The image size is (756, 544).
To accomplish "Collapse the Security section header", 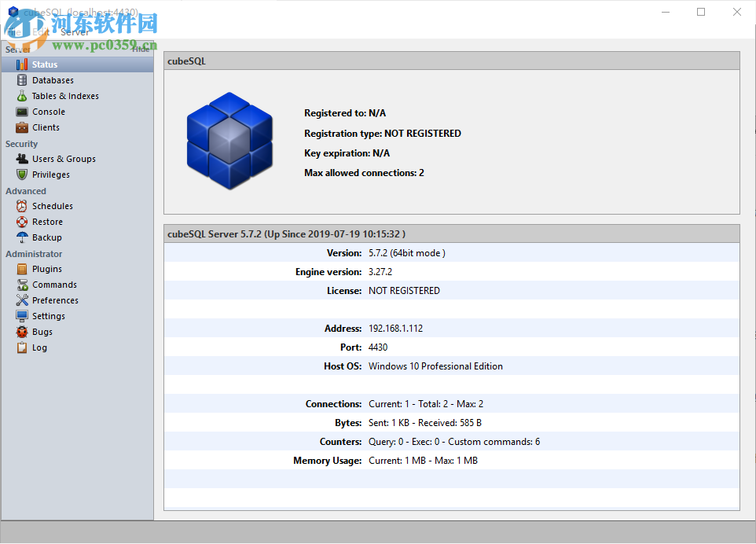I will tap(21, 143).
